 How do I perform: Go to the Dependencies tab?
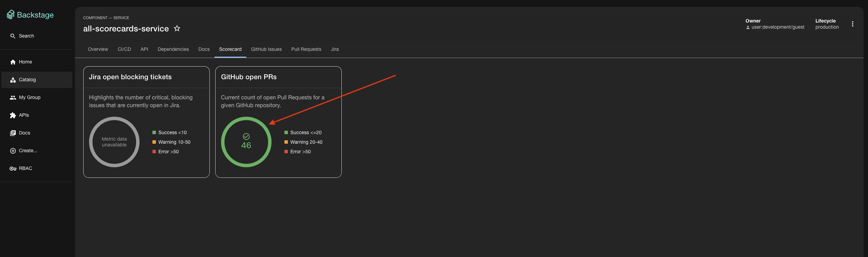(x=173, y=49)
